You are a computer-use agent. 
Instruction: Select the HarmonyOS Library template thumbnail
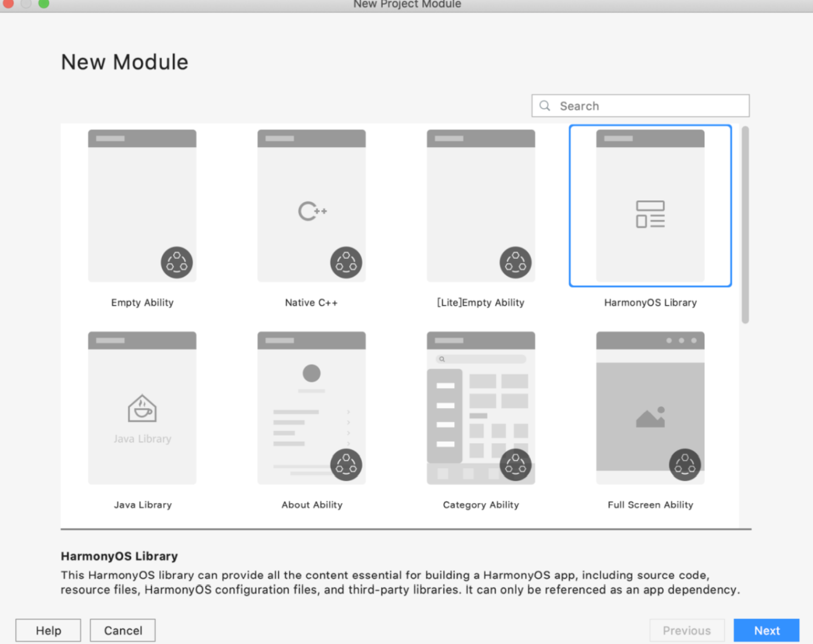tap(650, 206)
